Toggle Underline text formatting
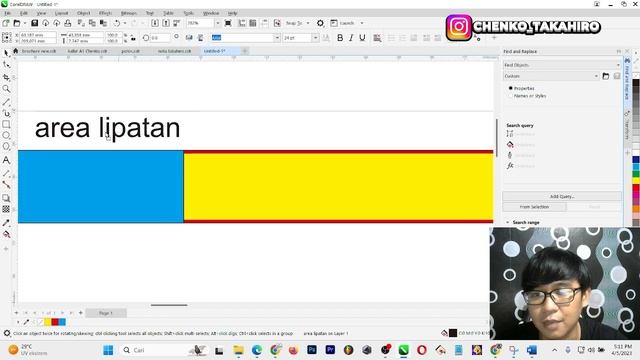Image resolution: width=640 pixels, height=360 pixels. (362, 38)
